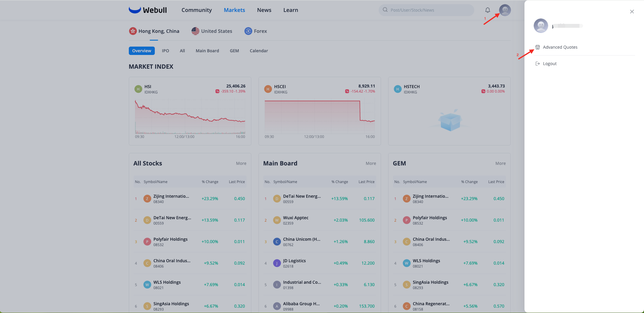
Task: Switch to the Calendar tab
Action: pos(258,51)
